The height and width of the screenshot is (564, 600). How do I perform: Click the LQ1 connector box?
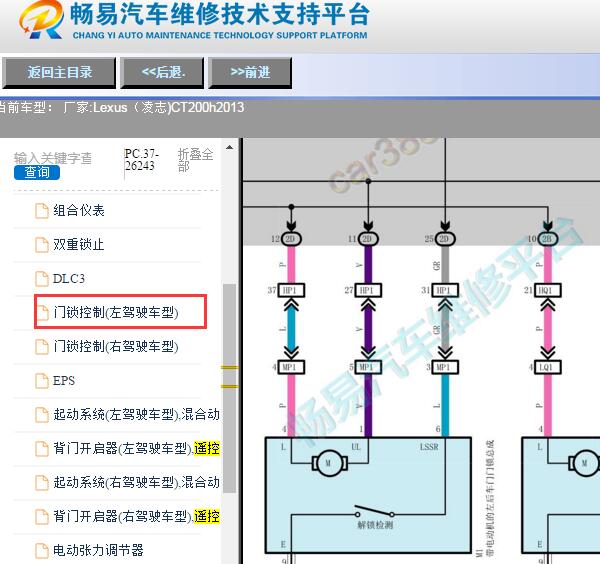point(548,367)
